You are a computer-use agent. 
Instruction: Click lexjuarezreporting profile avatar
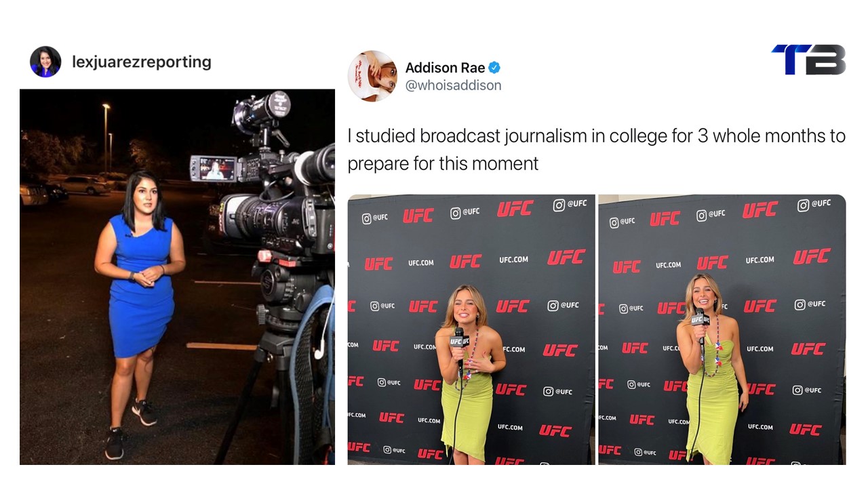45,62
